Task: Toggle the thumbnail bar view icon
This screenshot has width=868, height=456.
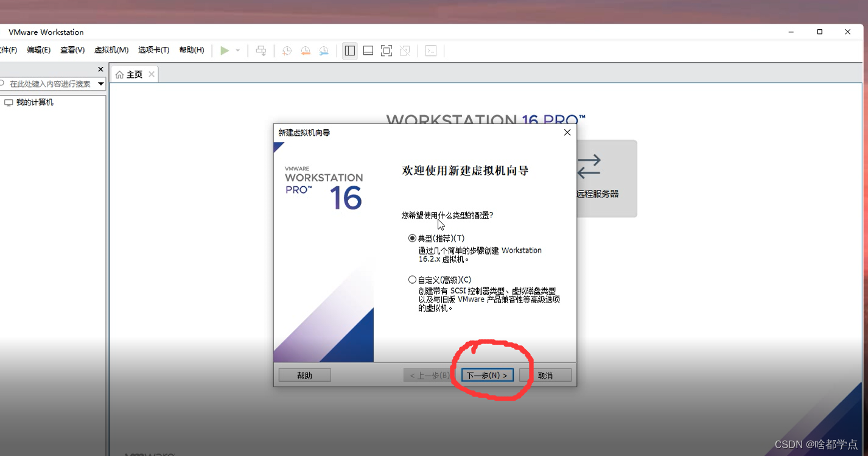Action: tap(368, 51)
